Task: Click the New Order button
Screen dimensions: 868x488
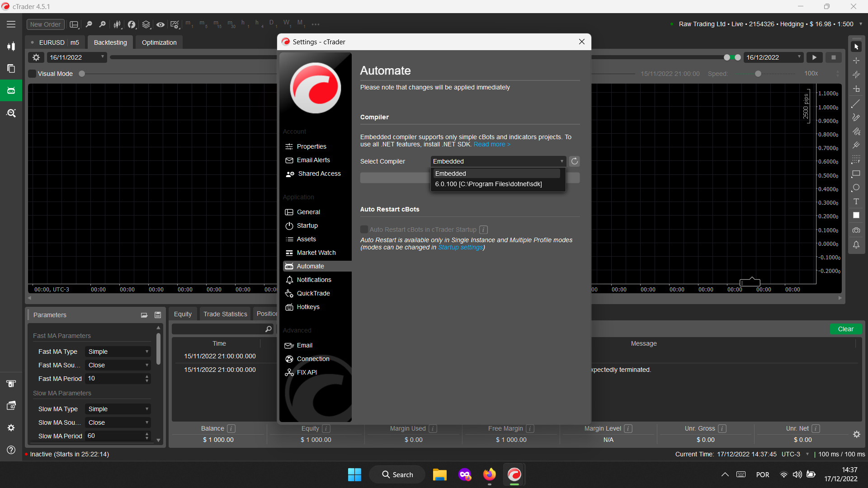Action: tap(45, 24)
